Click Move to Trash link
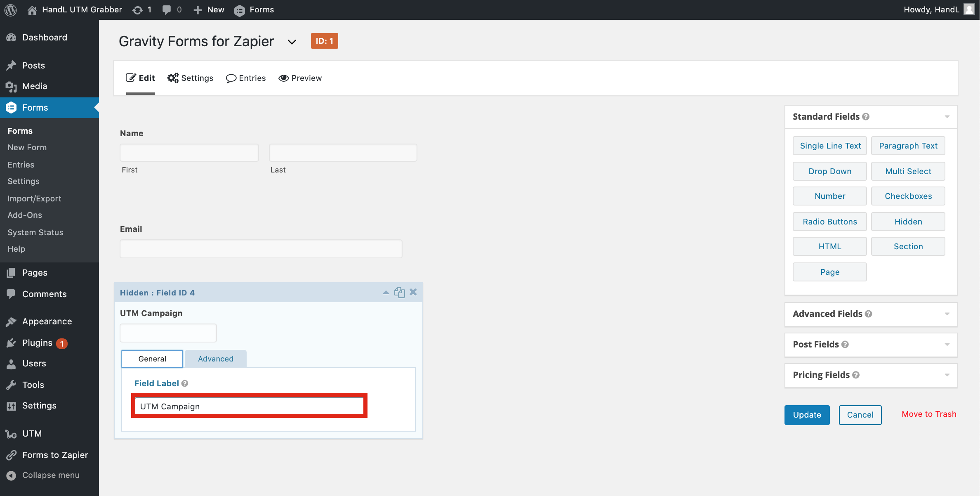 [x=929, y=414]
